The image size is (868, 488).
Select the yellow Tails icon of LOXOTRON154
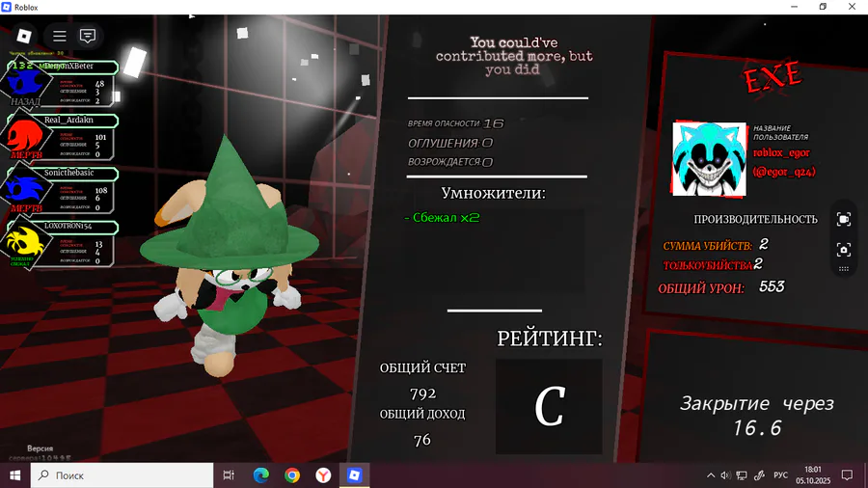[24, 243]
